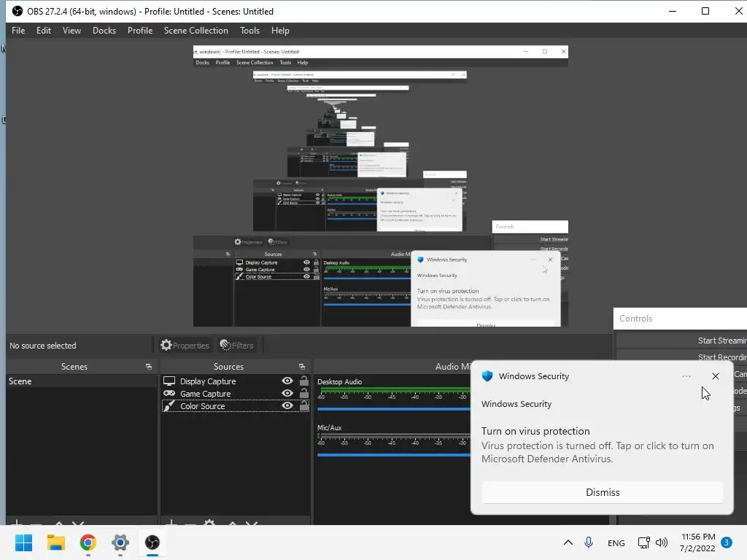The width and height of the screenshot is (747, 560).
Task: Click Start Recording button
Action: click(682, 357)
